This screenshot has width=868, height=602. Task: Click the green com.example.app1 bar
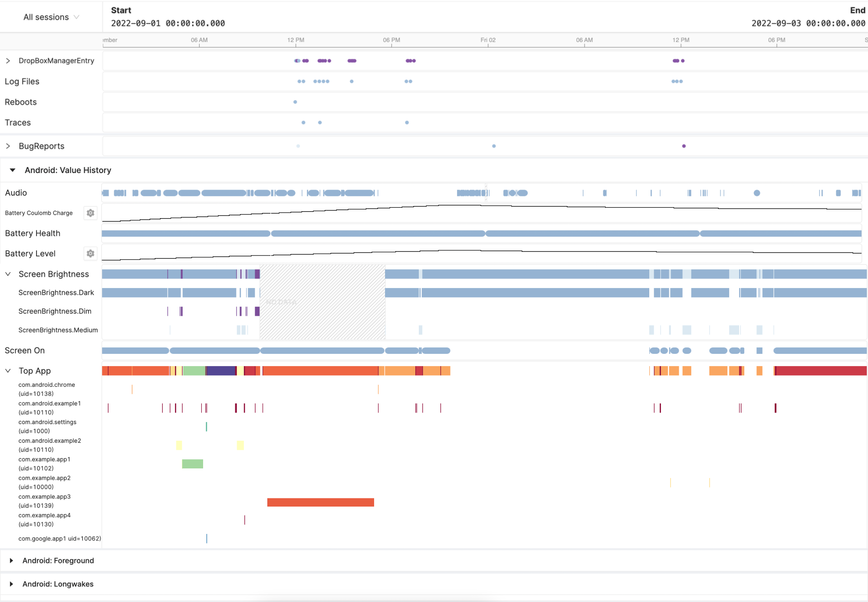click(x=192, y=464)
